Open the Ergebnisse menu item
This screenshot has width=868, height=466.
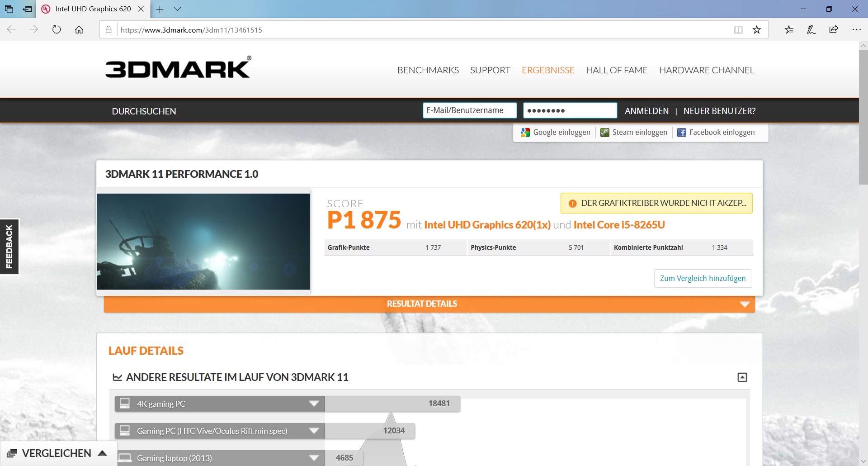pyautogui.click(x=548, y=70)
